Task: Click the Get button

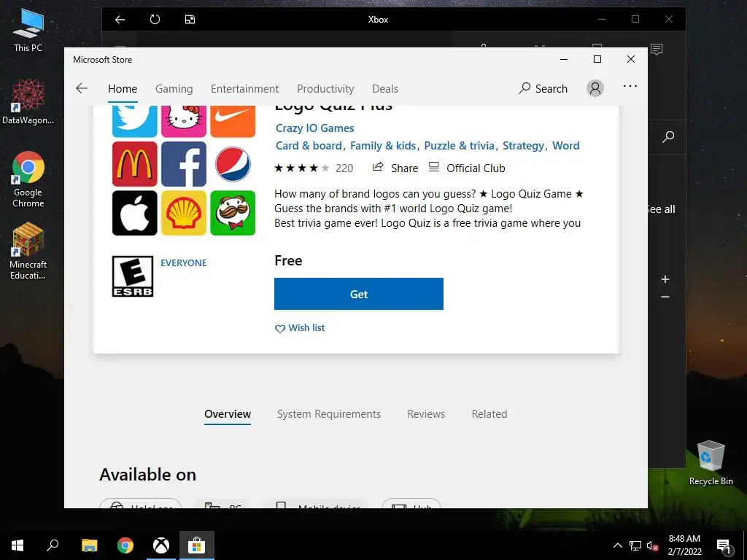Action: click(x=359, y=294)
